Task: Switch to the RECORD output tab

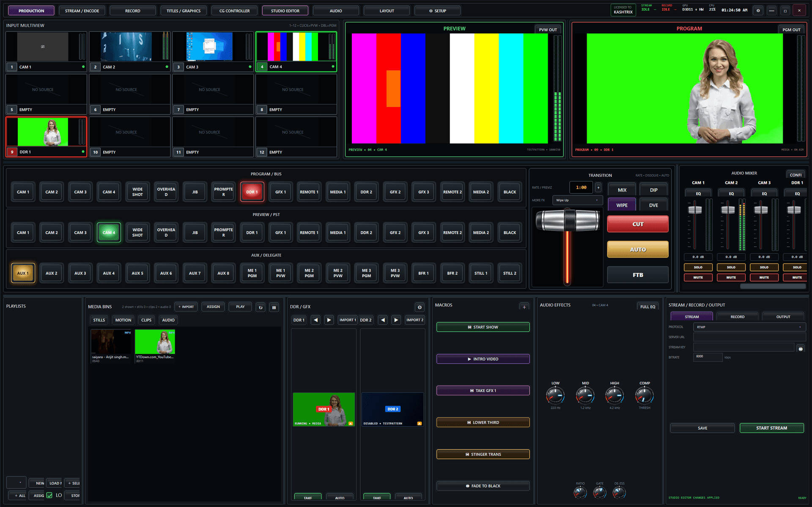Action: (738, 317)
